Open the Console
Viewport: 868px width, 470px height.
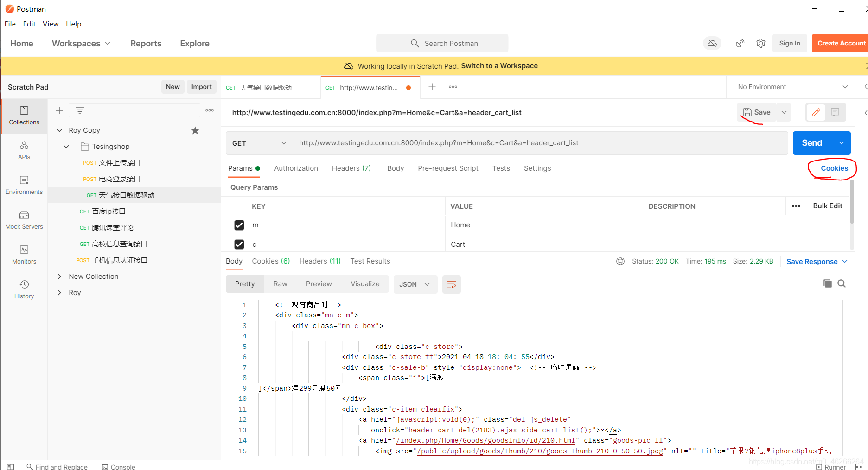119,467
